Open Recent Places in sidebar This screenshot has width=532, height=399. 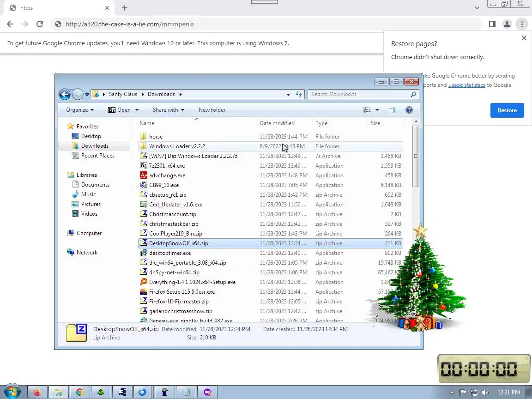pos(98,155)
